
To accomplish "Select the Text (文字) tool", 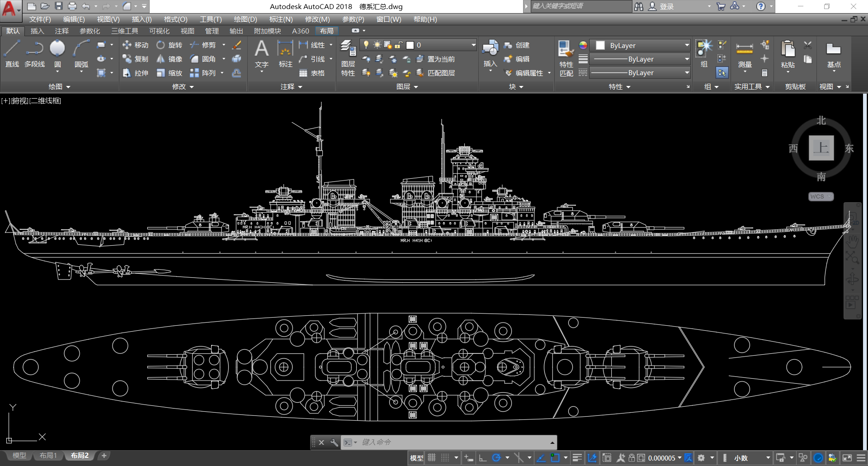I will [x=262, y=54].
